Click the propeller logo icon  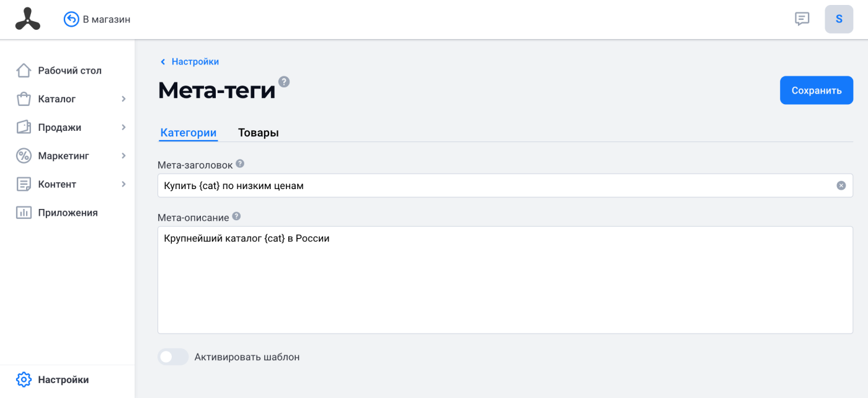pyautogui.click(x=28, y=19)
